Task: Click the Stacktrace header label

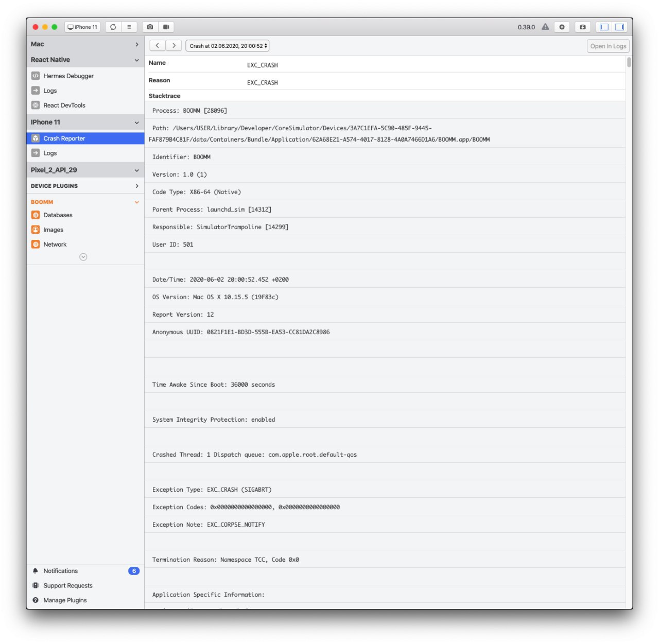Action: click(165, 96)
